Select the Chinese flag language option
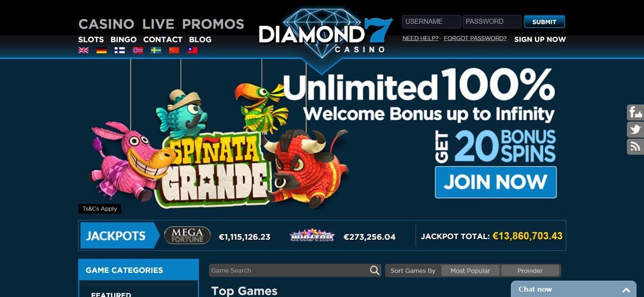Image resolution: width=644 pixels, height=297 pixels. click(174, 50)
